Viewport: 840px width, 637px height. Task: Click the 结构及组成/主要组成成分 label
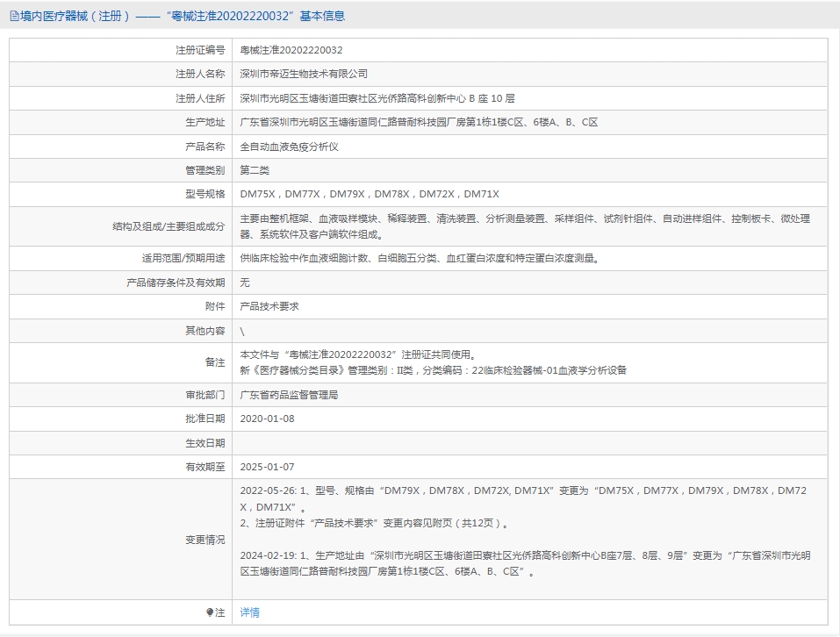(169, 226)
